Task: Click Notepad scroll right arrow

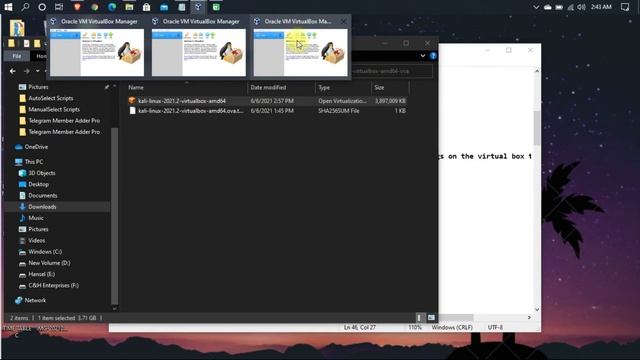Action: click(529, 317)
